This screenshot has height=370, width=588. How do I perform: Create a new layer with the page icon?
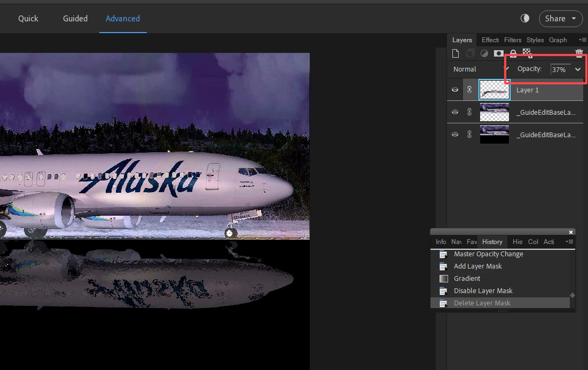click(x=455, y=53)
